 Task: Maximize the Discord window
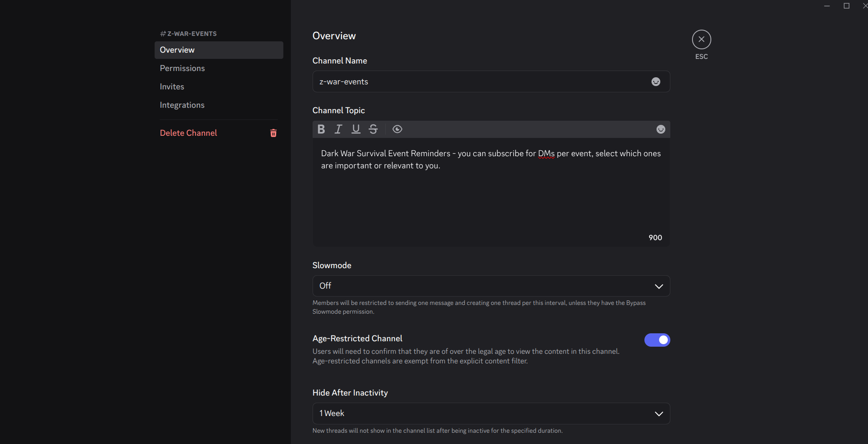pyautogui.click(x=846, y=5)
